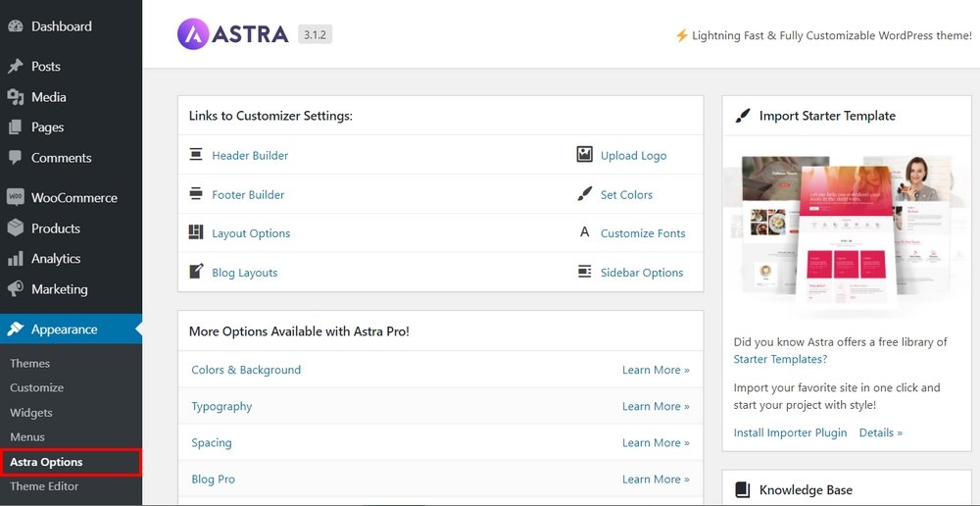Click the Sidebar Options icon
The width and height of the screenshot is (980, 506).
(x=585, y=273)
